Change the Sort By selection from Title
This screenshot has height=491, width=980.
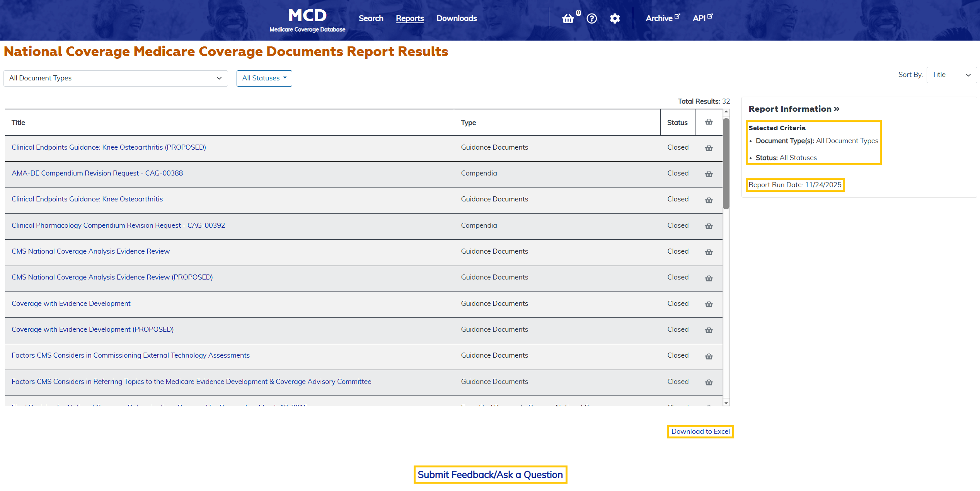coord(951,75)
